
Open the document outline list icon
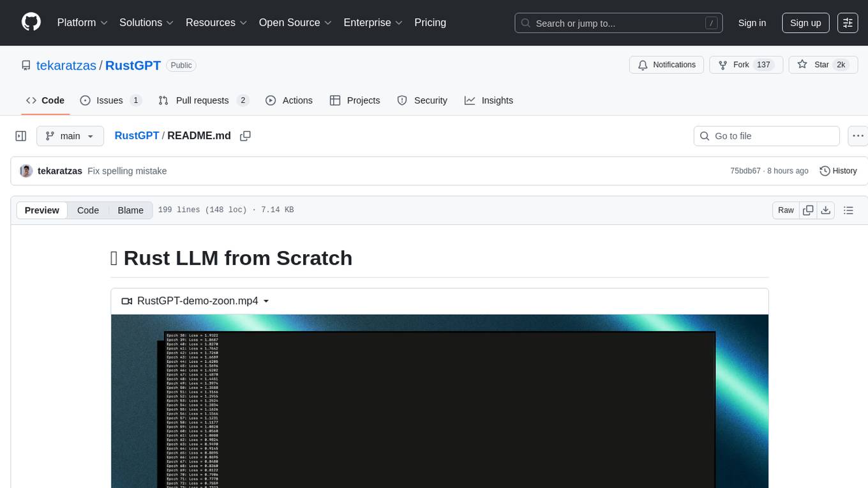point(848,210)
